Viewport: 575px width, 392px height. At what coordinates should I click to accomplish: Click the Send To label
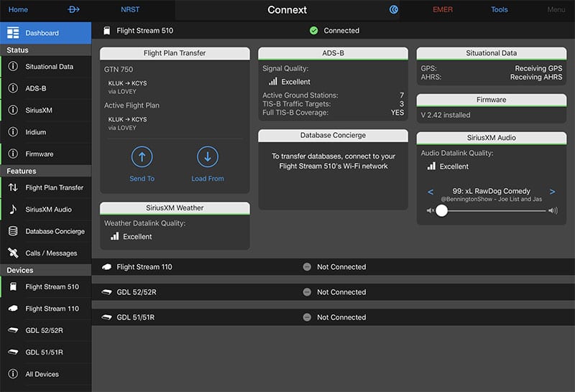(x=142, y=179)
